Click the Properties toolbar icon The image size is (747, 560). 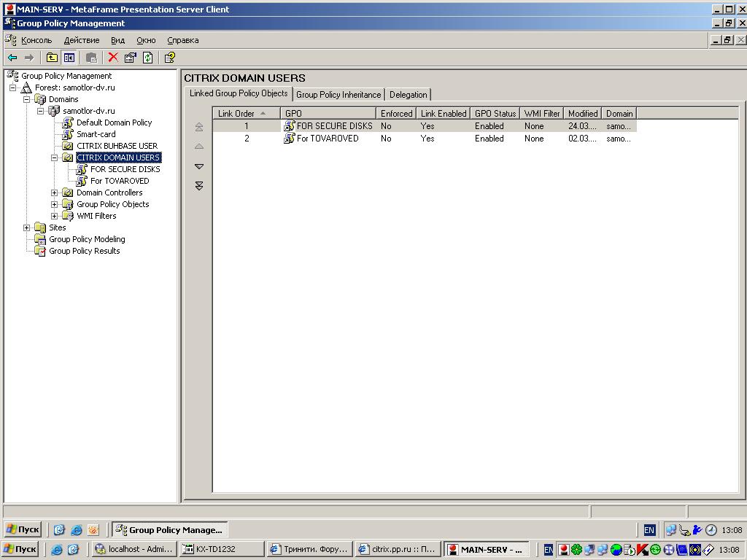pos(131,58)
